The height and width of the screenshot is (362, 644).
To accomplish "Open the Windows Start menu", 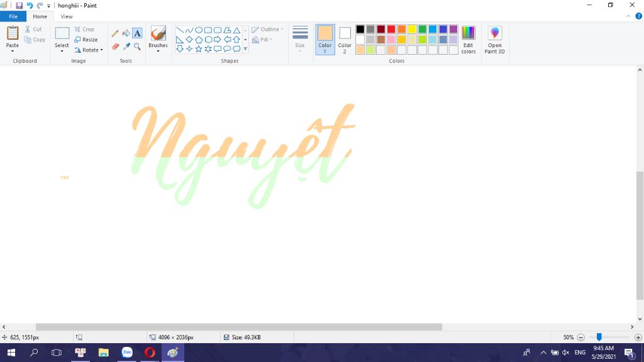I will (11, 352).
